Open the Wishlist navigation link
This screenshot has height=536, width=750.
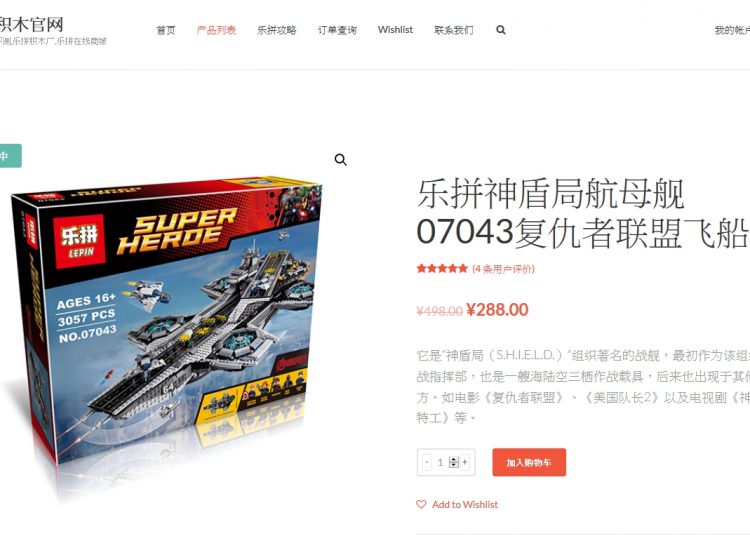click(395, 30)
